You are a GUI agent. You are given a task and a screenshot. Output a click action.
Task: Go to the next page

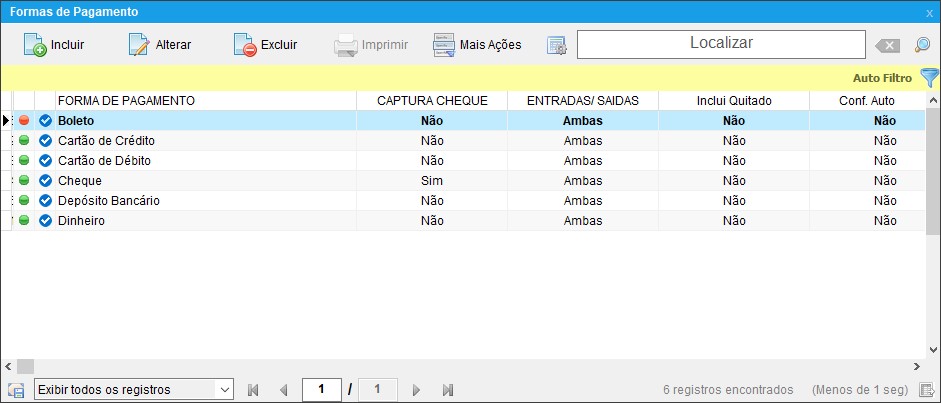point(416,390)
